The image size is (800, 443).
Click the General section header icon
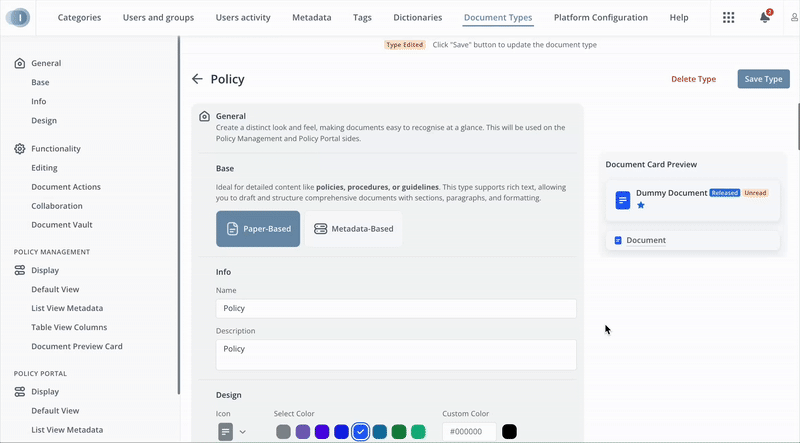tap(204, 116)
